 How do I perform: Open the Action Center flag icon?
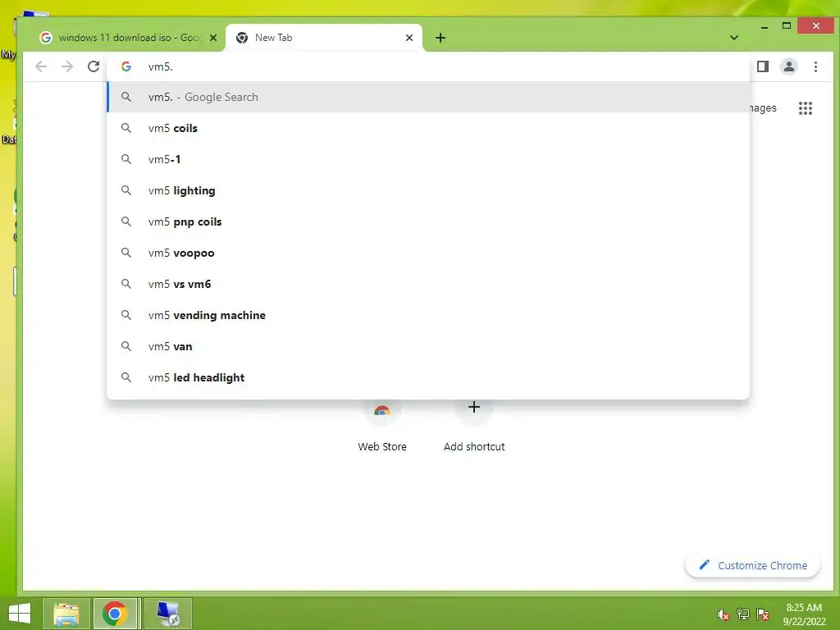(x=763, y=614)
